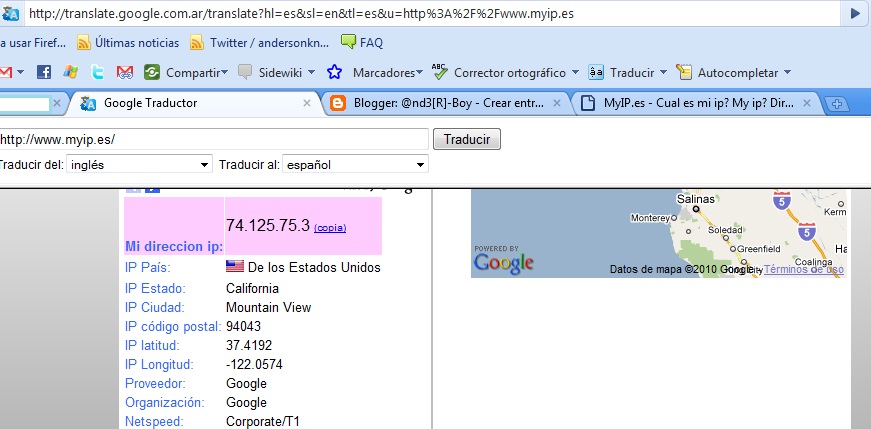Screen dimensions: 871x429
Task: Click the Organización label
Action: pos(165,402)
